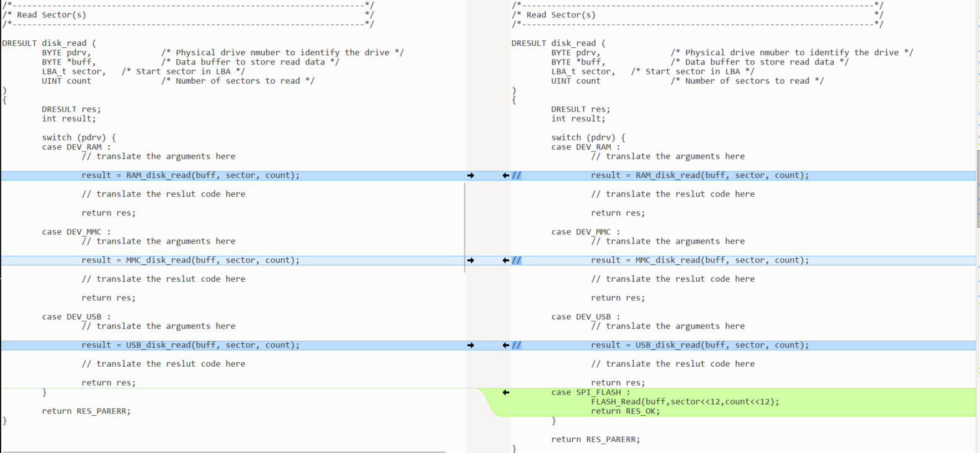The width and height of the screenshot is (980, 453).
Task: Click 'switch (pdrv) {' in right pane
Action: (588, 138)
